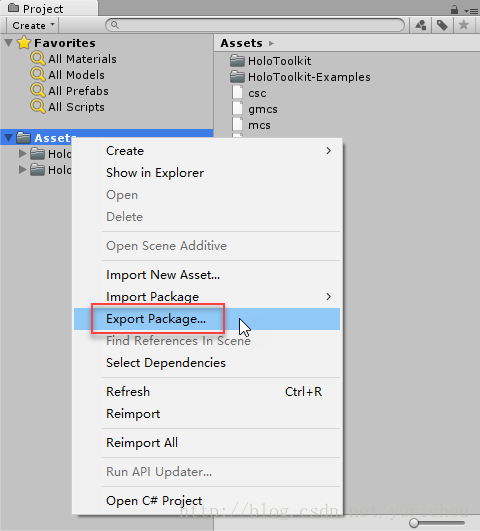Toggle the Project panel lock icon
480x531 pixels.
[454, 9]
